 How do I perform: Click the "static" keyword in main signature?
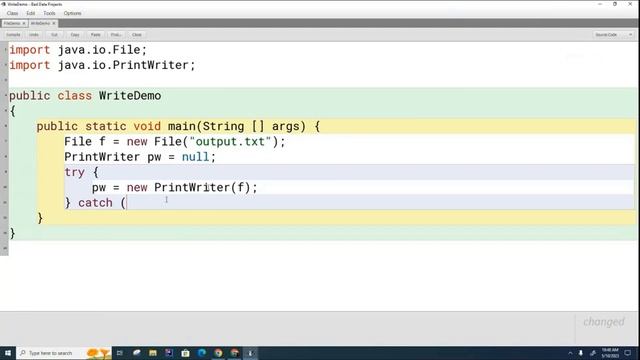click(x=105, y=126)
